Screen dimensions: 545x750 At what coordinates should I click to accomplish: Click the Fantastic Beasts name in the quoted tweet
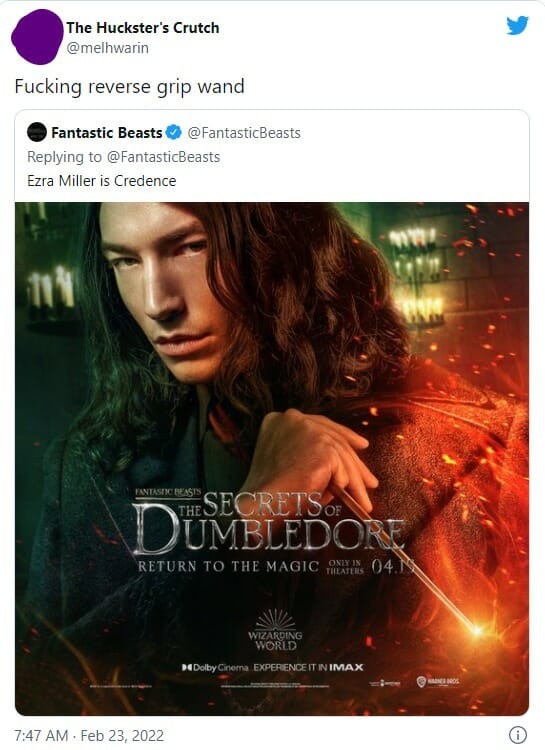pyautogui.click(x=107, y=132)
